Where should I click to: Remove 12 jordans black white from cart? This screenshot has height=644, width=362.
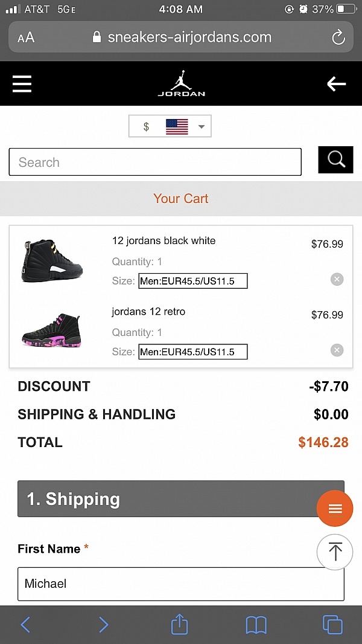click(337, 279)
